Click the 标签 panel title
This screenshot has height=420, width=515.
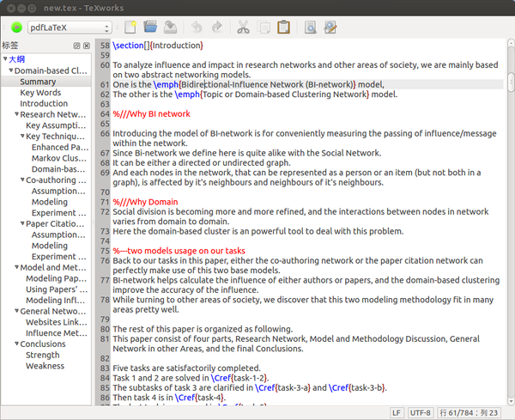click(10, 46)
